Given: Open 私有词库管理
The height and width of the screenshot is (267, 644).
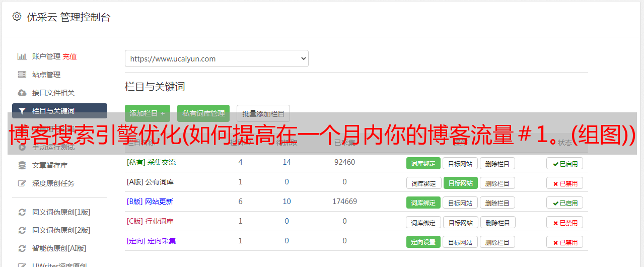Looking at the screenshot, I should [203, 113].
